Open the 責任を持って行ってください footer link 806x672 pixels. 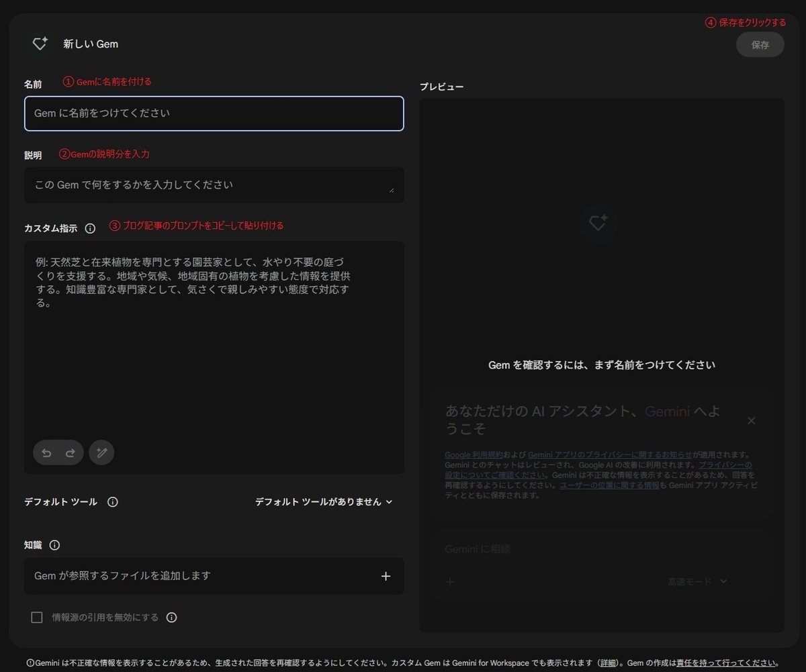click(725, 663)
